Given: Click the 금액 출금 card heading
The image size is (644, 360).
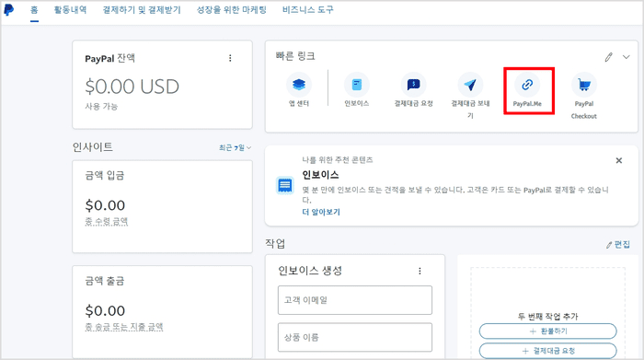Looking at the screenshot, I should (x=104, y=281).
